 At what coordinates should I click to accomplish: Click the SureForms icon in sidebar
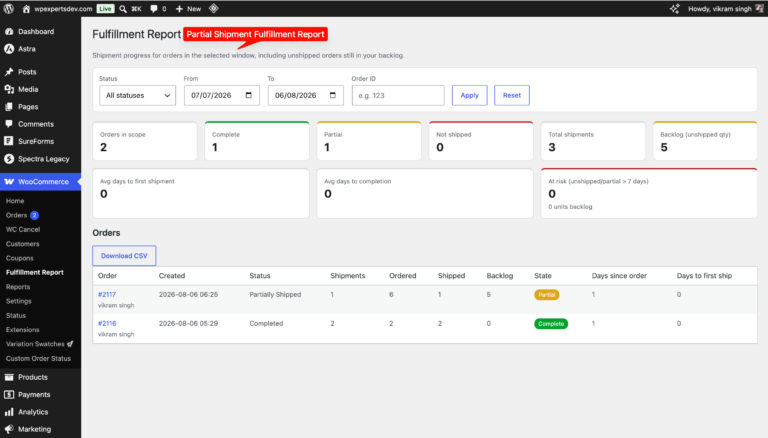(9, 141)
